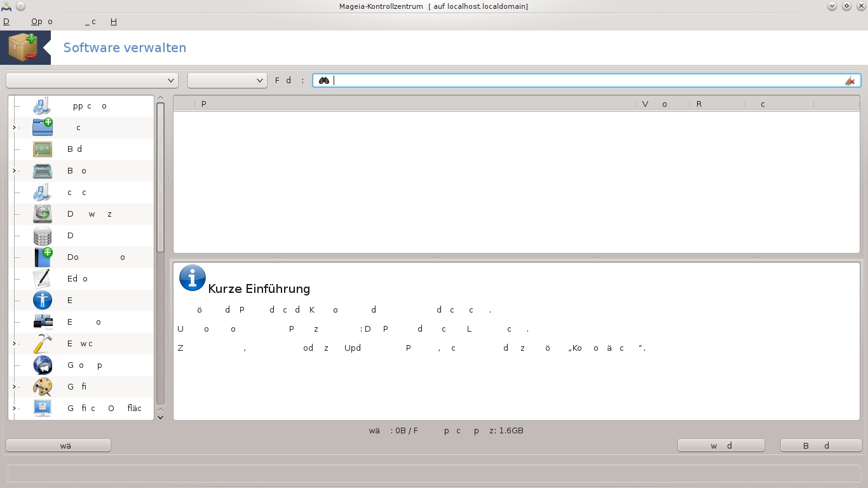Expand the typewriter office category
Screen dimensions: 868x488
point(14,171)
